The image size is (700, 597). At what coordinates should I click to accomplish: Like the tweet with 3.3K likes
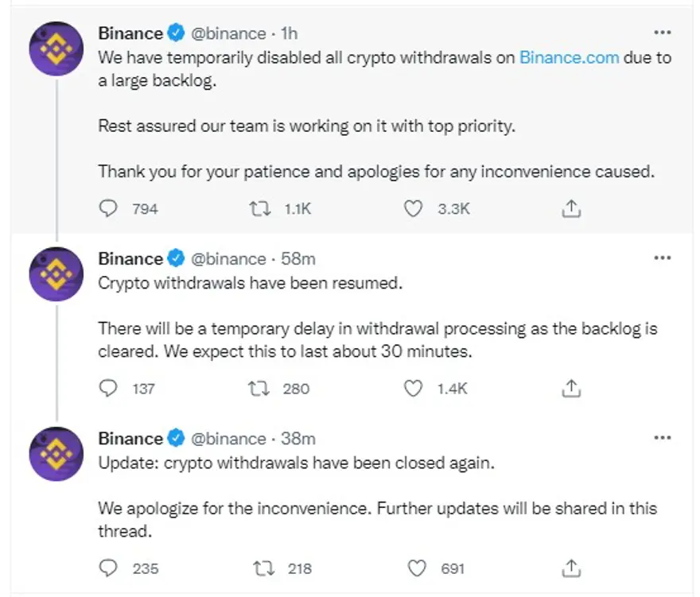pyautogui.click(x=413, y=208)
